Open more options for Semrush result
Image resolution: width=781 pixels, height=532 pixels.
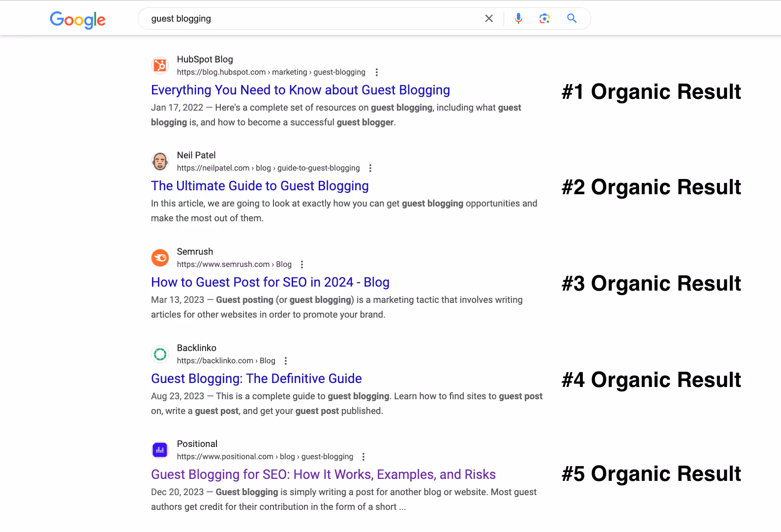[x=302, y=265]
